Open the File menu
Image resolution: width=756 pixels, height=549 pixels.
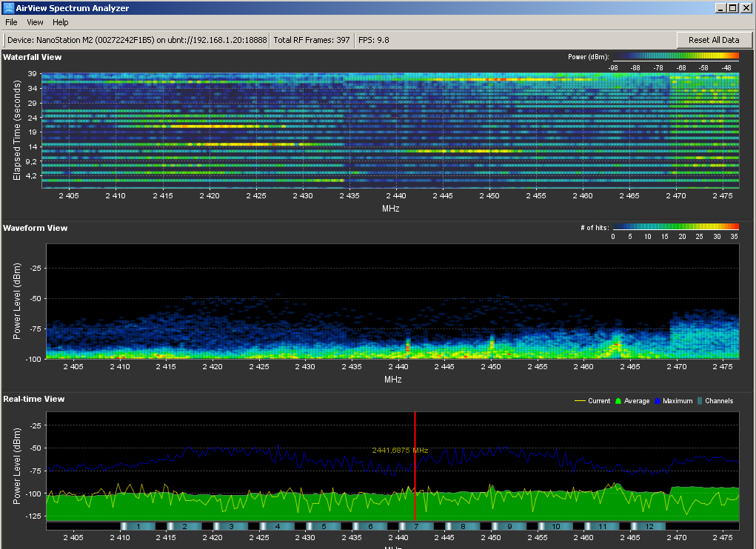(x=11, y=22)
